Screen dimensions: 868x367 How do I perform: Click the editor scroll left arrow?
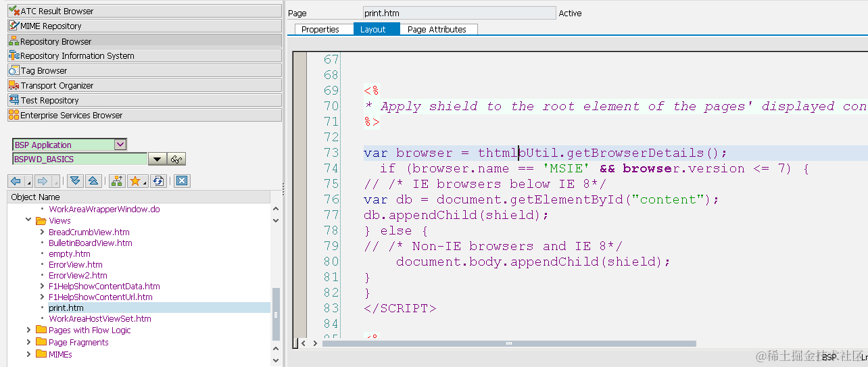(304, 343)
